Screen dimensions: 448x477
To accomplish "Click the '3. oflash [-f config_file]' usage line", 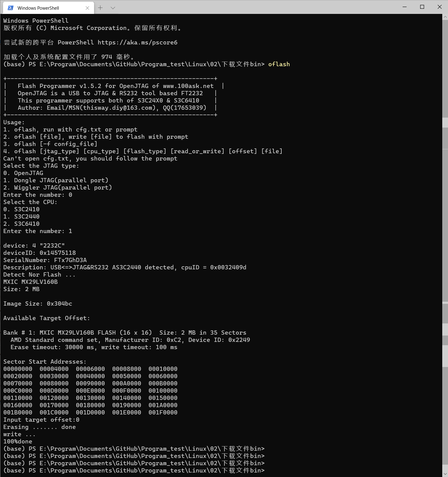I will [x=50, y=144].
